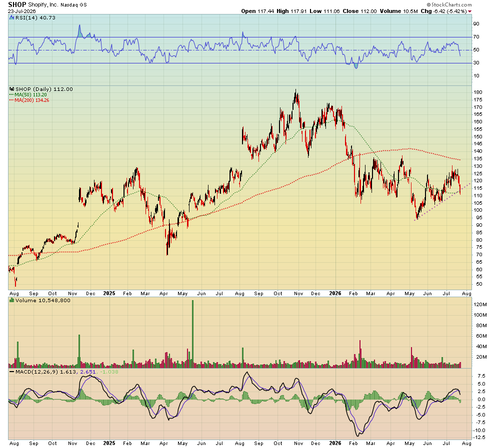The width and height of the screenshot is (495, 448).
Task: Click the RSI legend line icon
Action: pos(12,17)
